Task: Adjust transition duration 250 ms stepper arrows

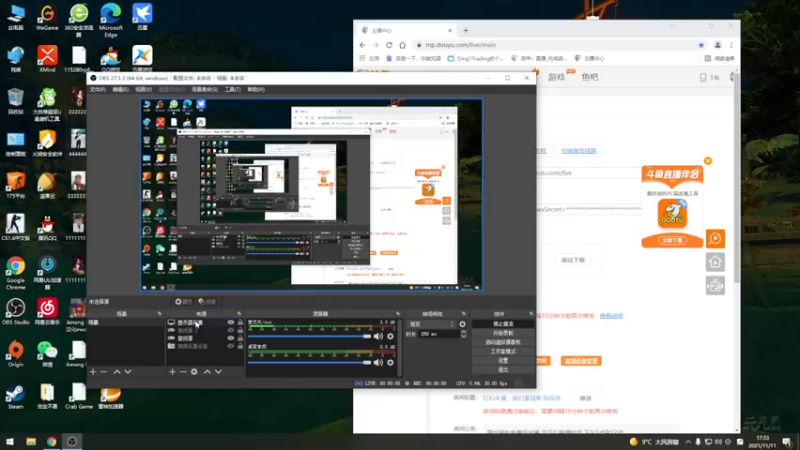Action: click(x=463, y=334)
